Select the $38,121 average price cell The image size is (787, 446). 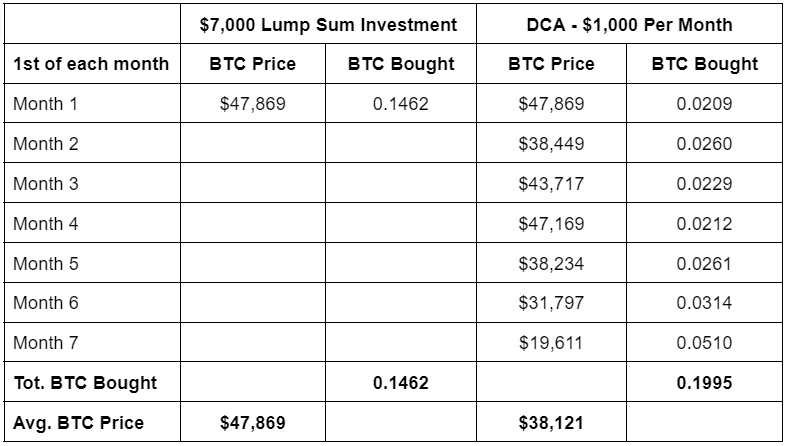pyautogui.click(x=551, y=422)
